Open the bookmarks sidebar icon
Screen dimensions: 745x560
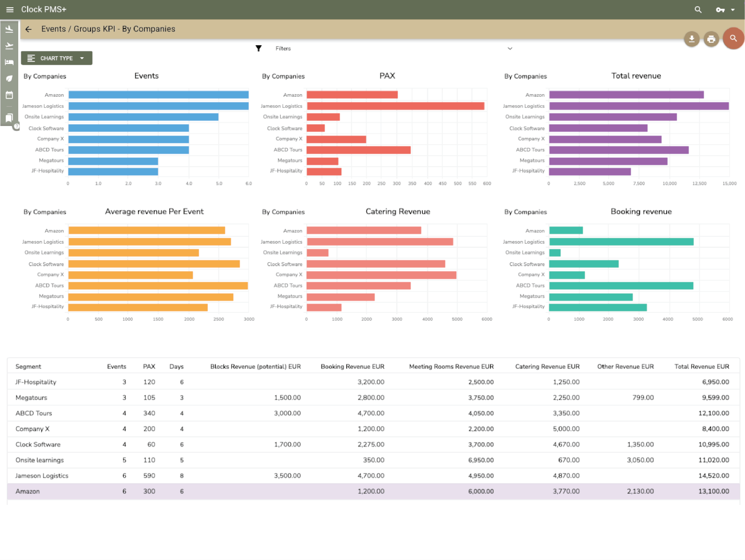pyautogui.click(x=9, y=117)
